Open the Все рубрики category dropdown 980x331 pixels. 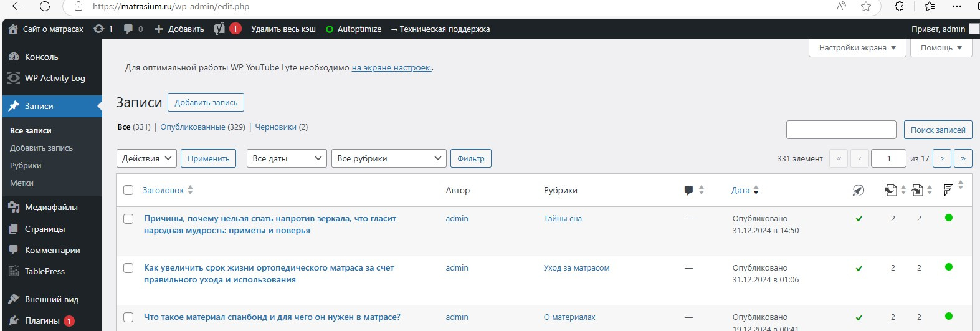pyautogui.click(x=389, y=158)
